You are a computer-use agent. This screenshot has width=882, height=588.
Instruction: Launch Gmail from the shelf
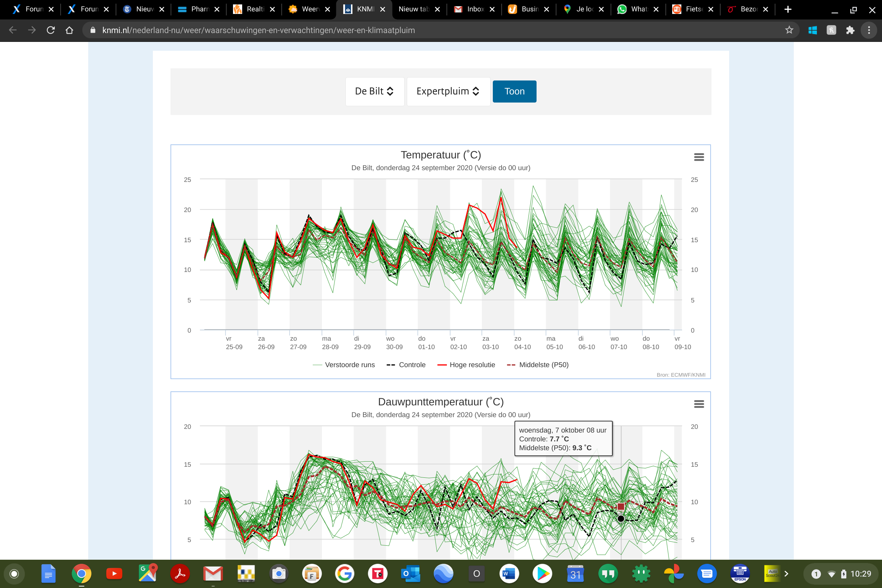[213, 573]
